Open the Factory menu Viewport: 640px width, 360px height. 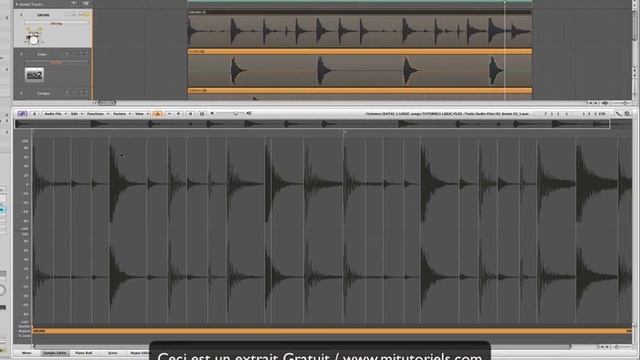coord(122,114)
